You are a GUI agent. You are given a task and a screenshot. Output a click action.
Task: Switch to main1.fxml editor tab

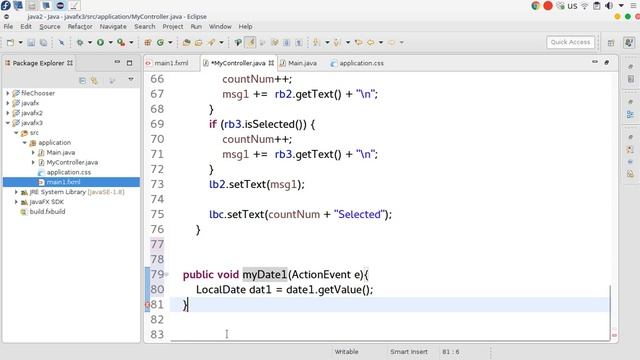click(x=171, y=63)
